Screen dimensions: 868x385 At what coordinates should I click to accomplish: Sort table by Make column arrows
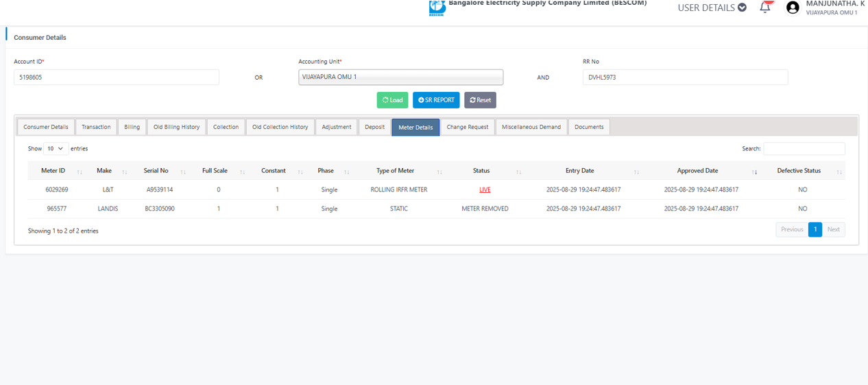pyautogui.click(x=124, y=172)
